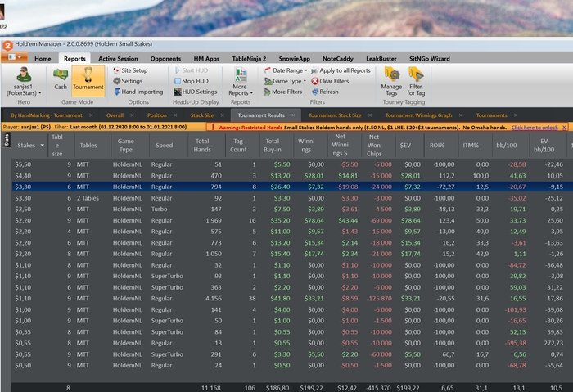Open Opponents ribbon tab
This screenshot has width=573, height=392.
[x=165, y=58]
